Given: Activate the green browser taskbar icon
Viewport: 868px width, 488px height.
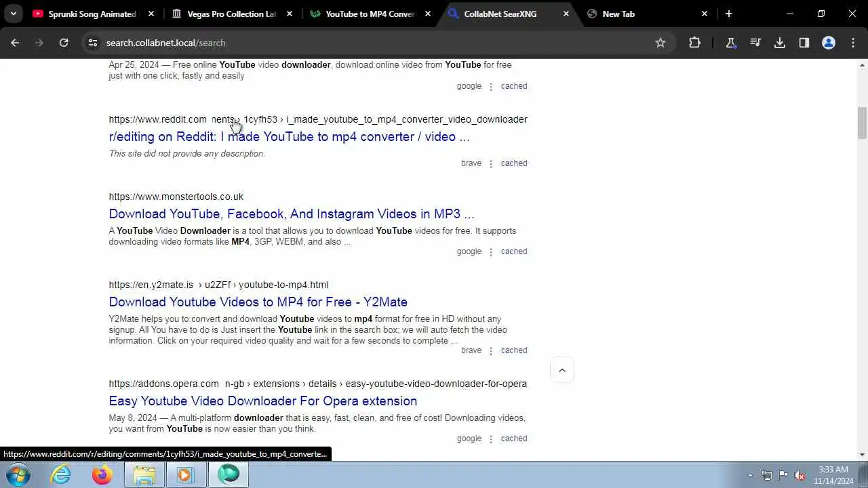Looking at the screenshot, I should click(x=229, y=474).
